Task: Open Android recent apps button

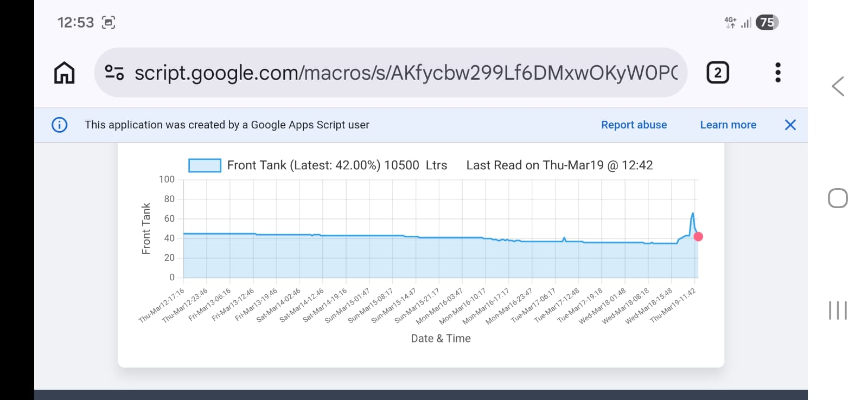Action: pos(838,310)
